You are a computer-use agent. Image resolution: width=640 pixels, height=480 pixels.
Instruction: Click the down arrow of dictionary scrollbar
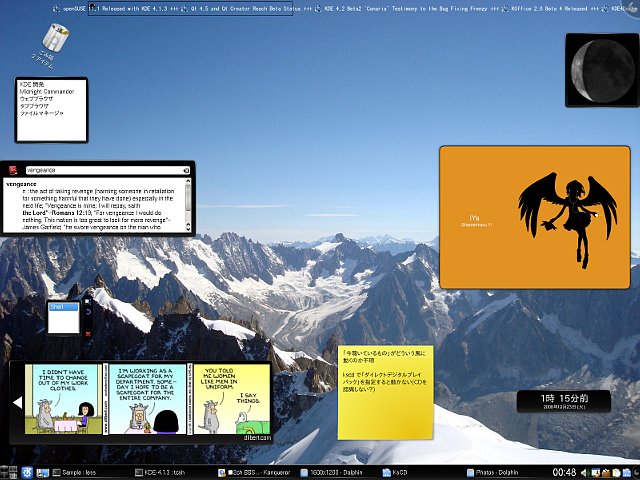pos(188,228)
